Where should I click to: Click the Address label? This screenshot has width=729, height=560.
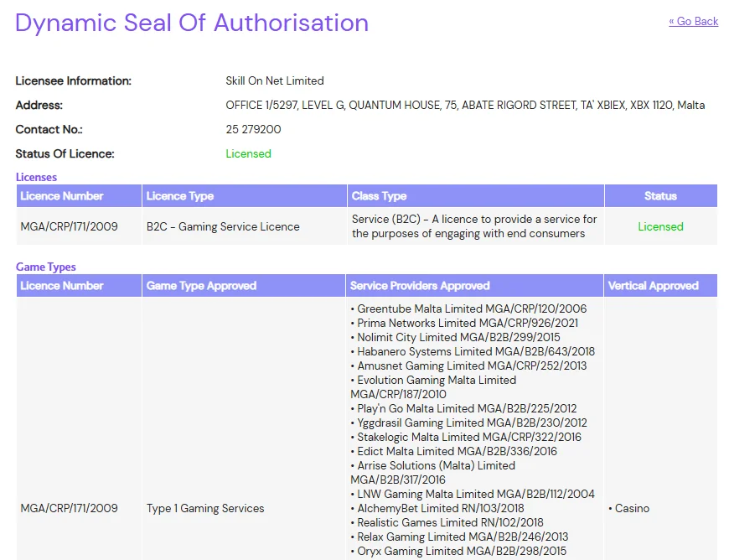tap(39, 105)
